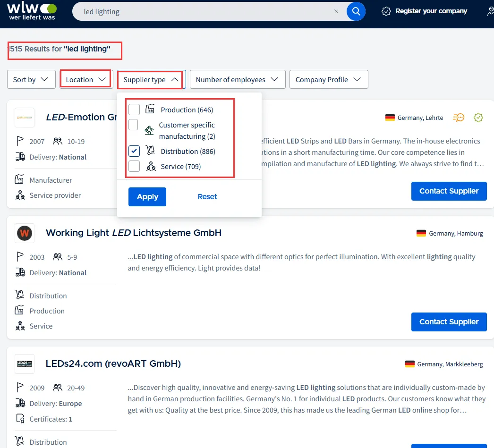The height and width of the screenshot is (448, 494).
Task: Reset the supplier type filter
Action: [x=207, y=196]
